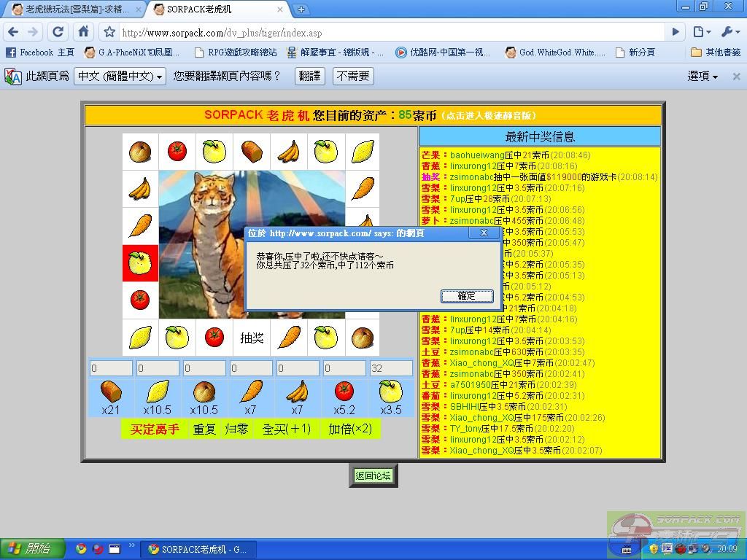
Task: Bookmark this page with the star icon
Action: [109, 32]
